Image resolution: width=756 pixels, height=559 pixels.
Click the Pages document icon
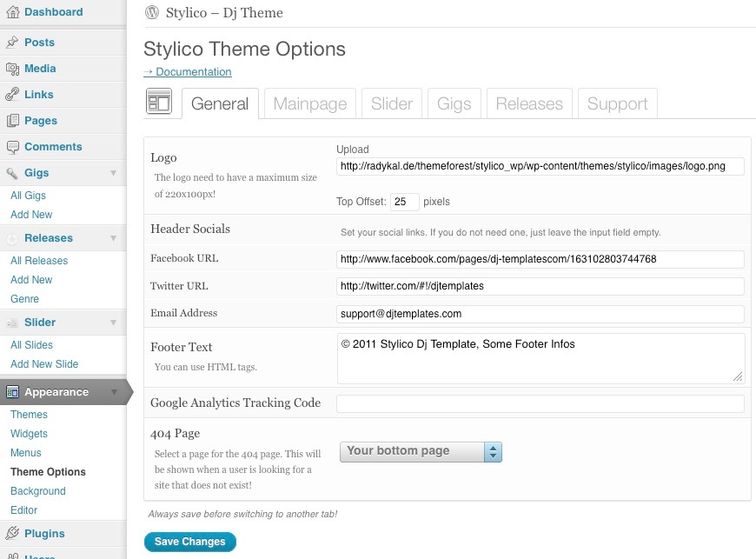coord(12,121)
